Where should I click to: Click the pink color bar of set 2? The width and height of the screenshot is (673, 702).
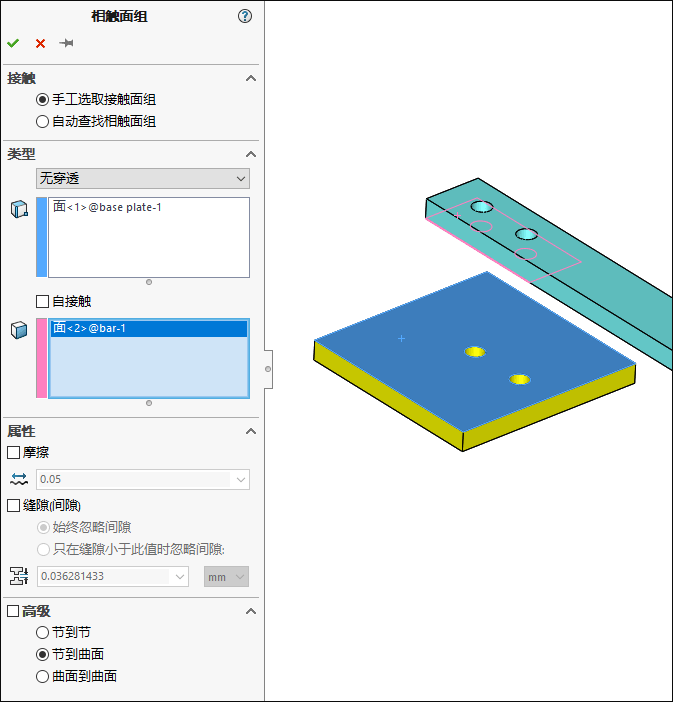point(42,358)
